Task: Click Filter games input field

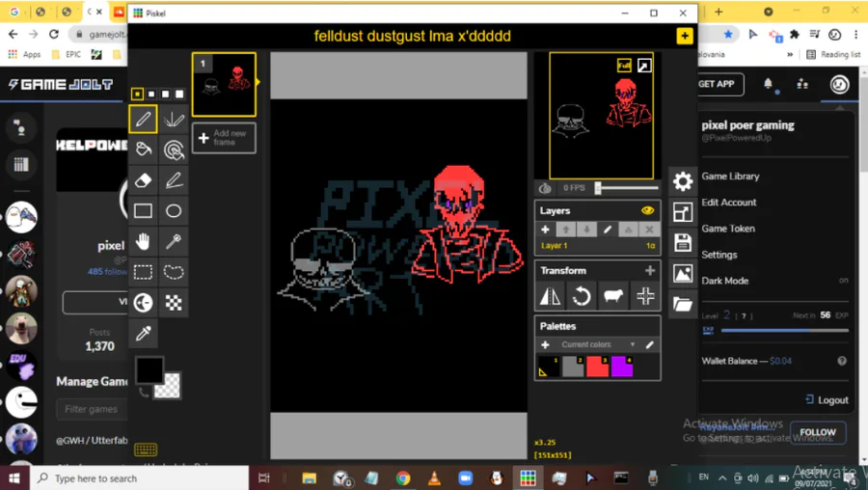Action: 92,409
